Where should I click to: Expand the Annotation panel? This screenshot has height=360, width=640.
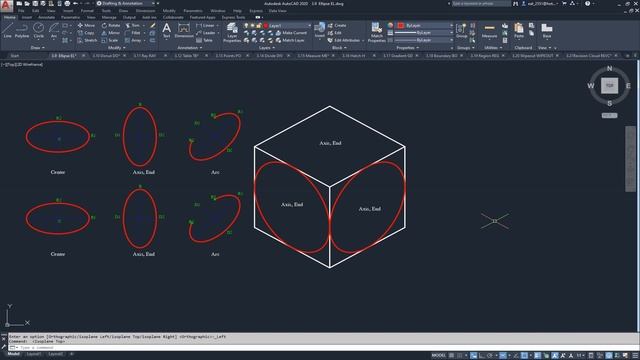(x=189, y=48)
